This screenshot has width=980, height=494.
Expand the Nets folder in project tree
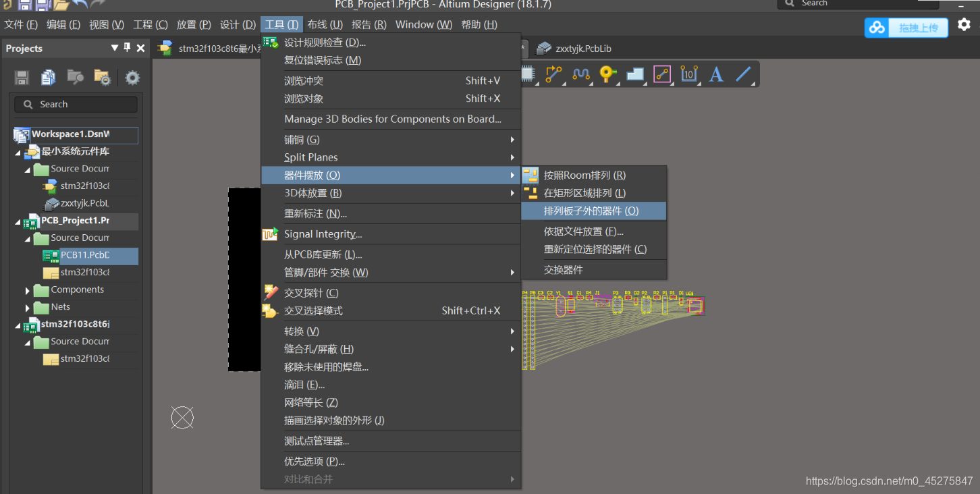tap(28, 308)
